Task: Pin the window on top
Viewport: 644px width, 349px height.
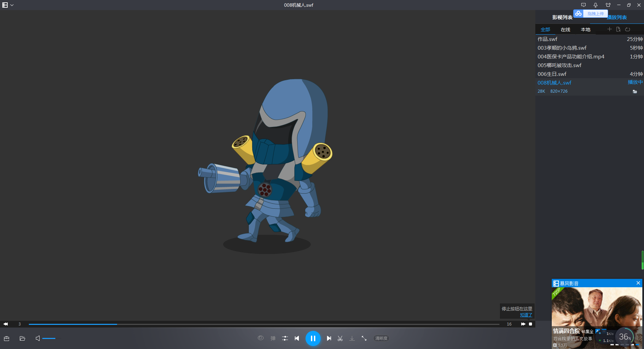Action: pyautogui.click(x=595, y=5)
